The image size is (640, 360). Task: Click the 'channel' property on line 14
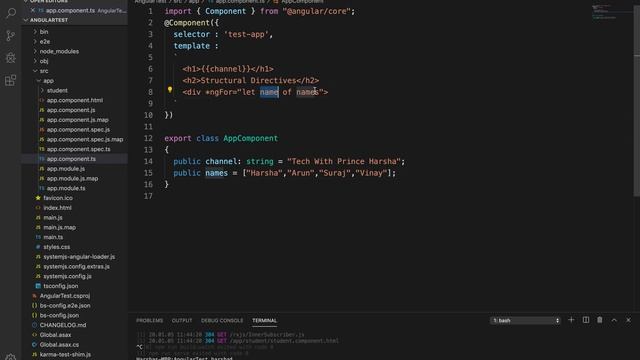pos(221,161)
